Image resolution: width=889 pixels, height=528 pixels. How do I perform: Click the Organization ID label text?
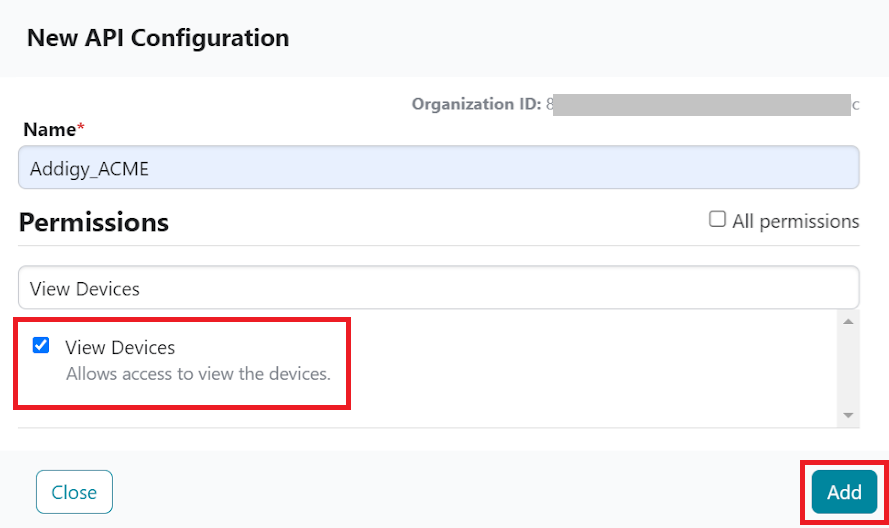tap(476, 104)
